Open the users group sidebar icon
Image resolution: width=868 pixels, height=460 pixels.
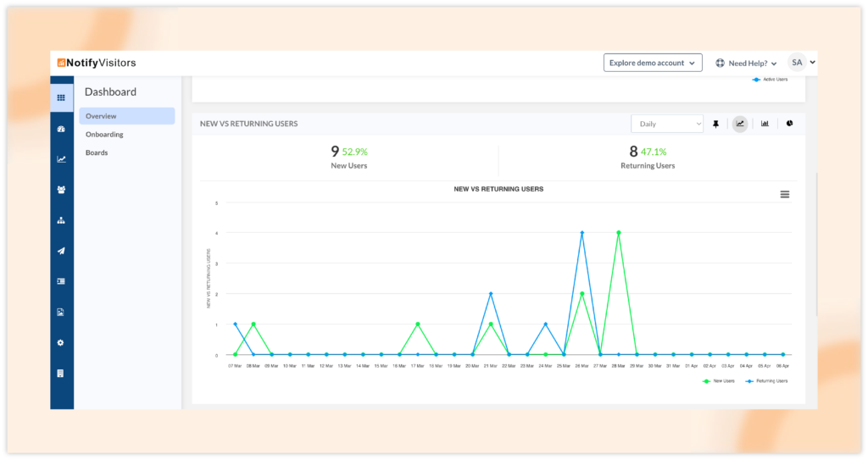(x=61, y=190)
